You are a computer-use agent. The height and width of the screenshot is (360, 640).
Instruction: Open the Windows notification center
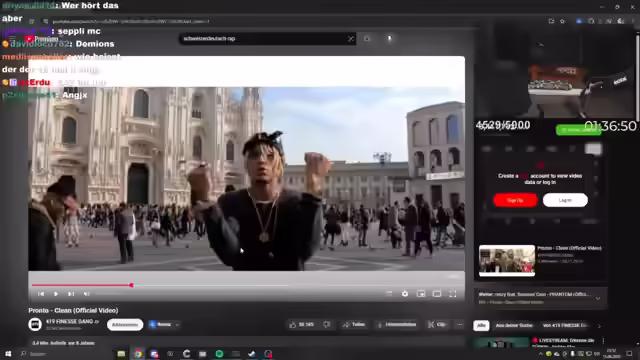click(x=629, y=354)
